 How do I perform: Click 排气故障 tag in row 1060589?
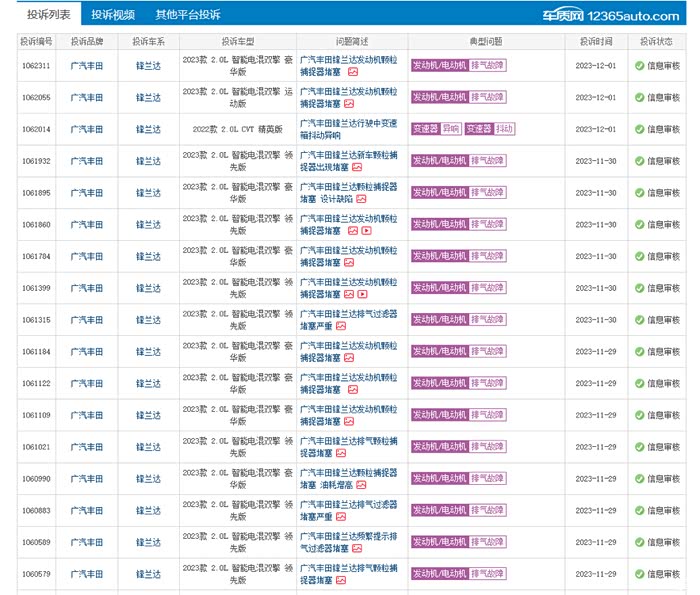click(487, 543)
